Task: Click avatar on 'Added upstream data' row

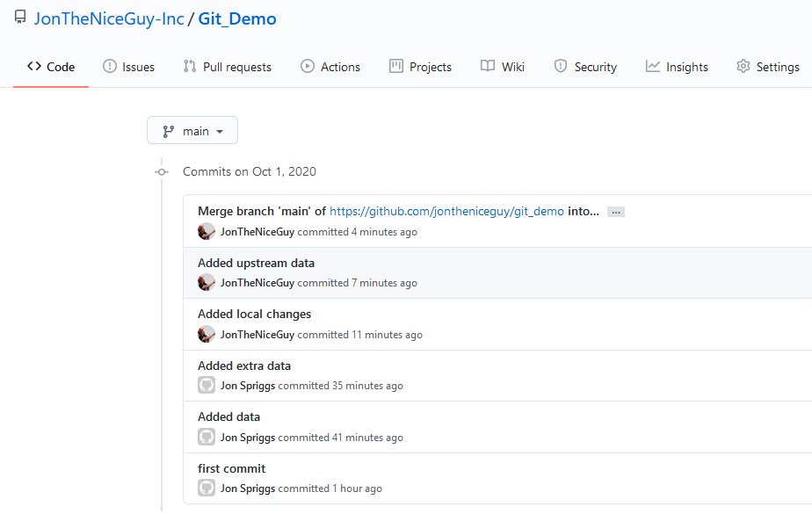Action: (x=207, y=283)
